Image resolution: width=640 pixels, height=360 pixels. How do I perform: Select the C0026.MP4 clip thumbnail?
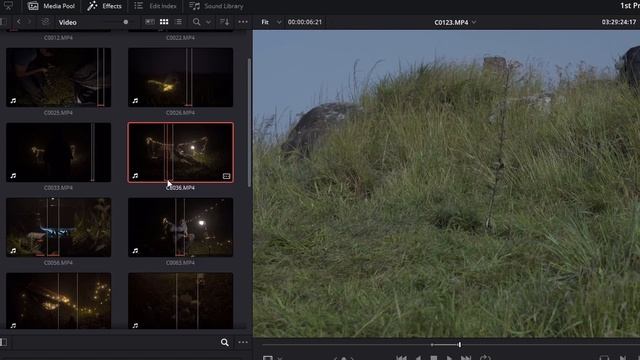(180, 77)
